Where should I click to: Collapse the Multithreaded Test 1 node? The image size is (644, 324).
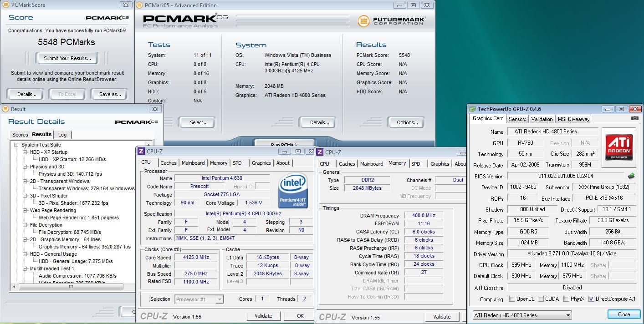coord(25,268)
